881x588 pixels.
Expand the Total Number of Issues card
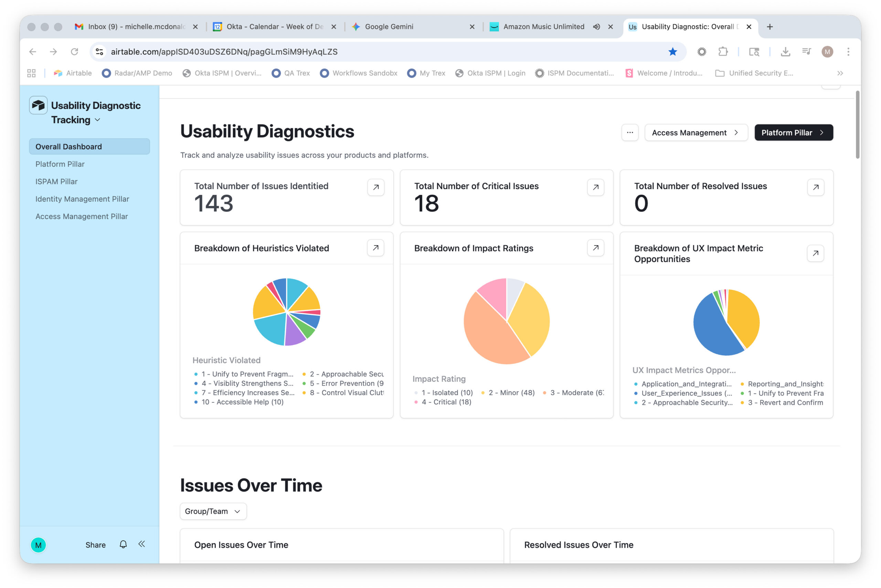tap(375, 187)
